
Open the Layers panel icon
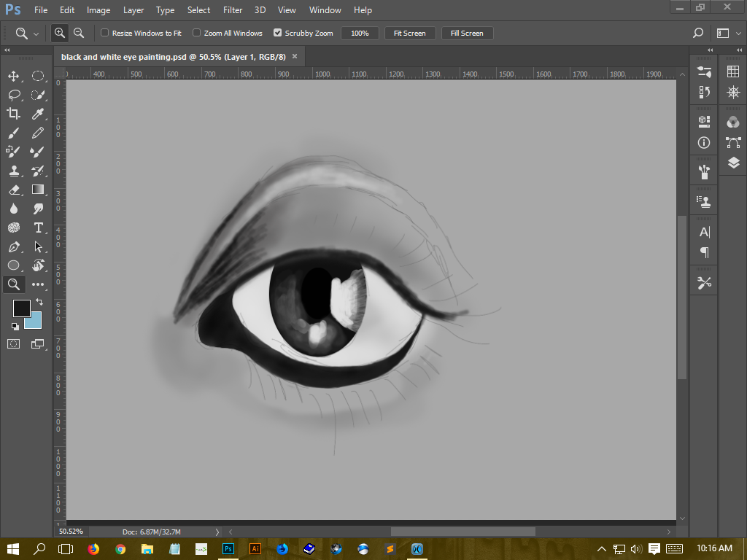(732, 163)
